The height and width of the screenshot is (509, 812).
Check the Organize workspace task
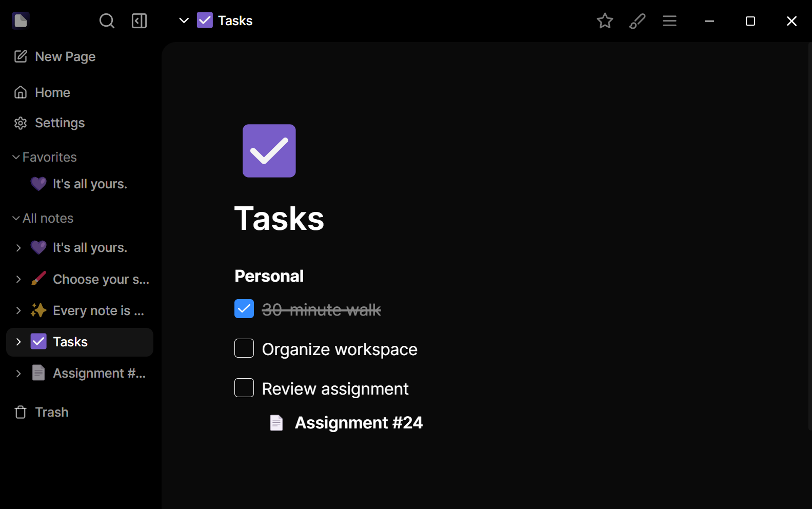pyautogui.click(x=244, y=348)
